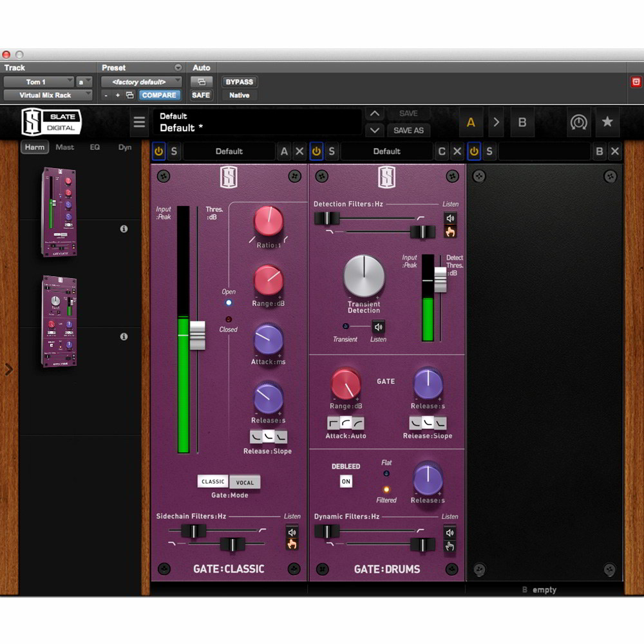Screen dimensions: 644x644
Task: Open Tom 1 track selector dropdown
Action: tap(38, 82)
